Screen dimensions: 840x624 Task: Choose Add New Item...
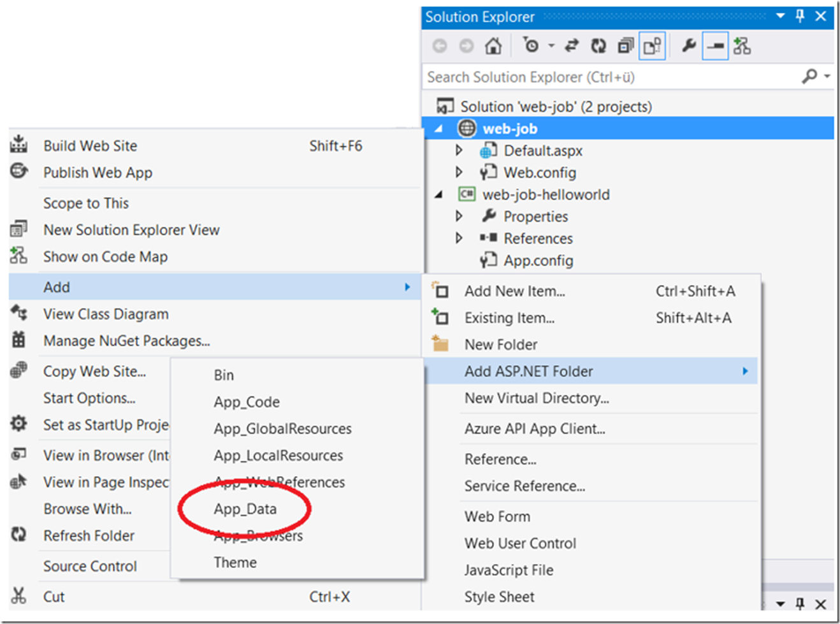pyautogui.click(x=591, y=291)
